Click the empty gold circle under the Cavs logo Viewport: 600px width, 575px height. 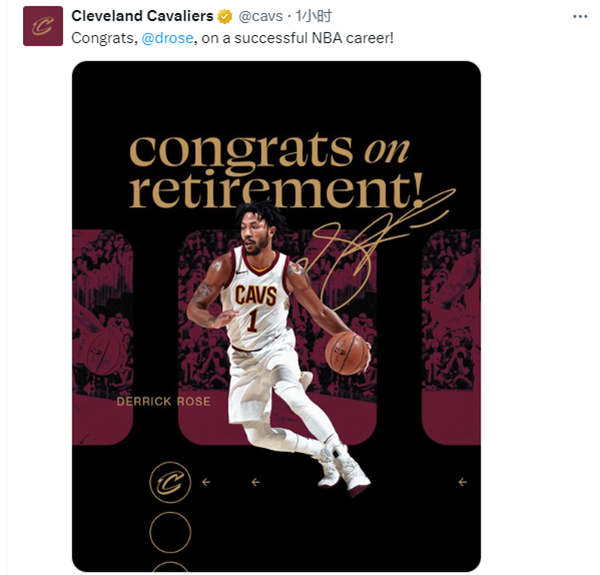[170, 530]
